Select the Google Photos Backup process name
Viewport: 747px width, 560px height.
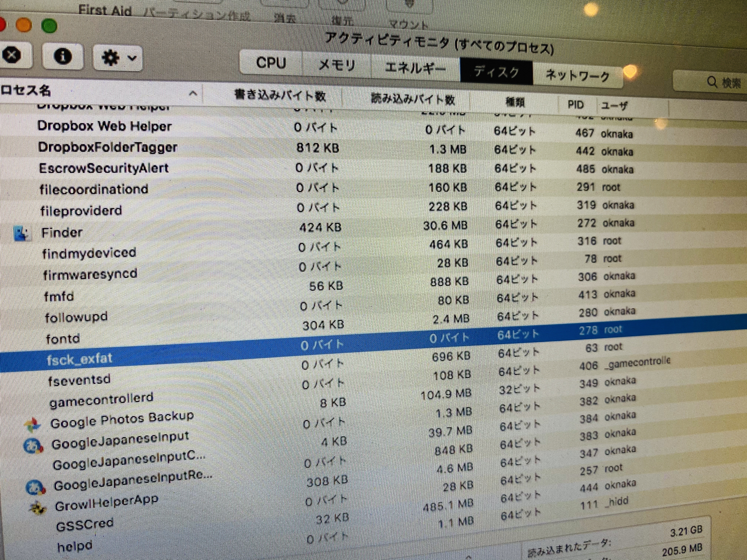point(122,420)
